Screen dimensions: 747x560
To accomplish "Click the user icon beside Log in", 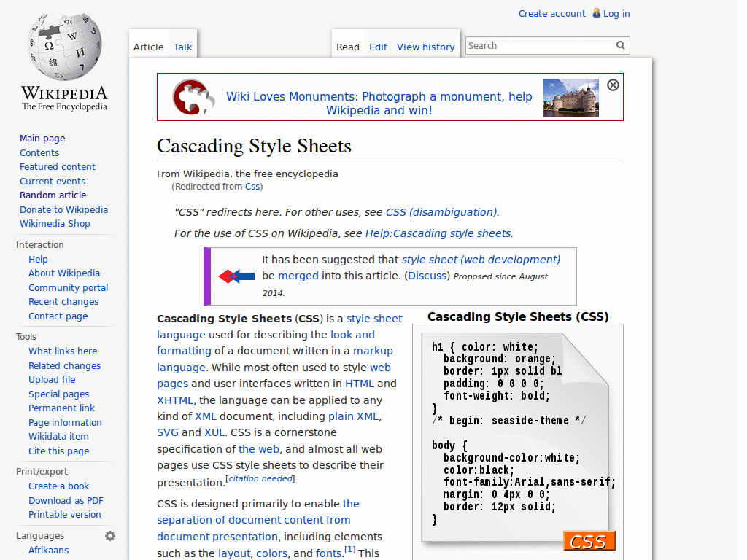I will [597, 13].
